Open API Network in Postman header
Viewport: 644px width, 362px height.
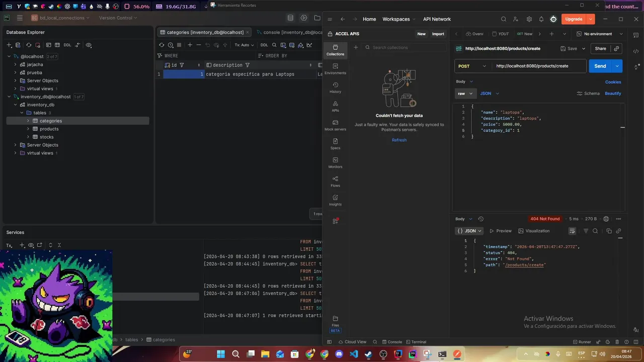click(x=437, y=19)
